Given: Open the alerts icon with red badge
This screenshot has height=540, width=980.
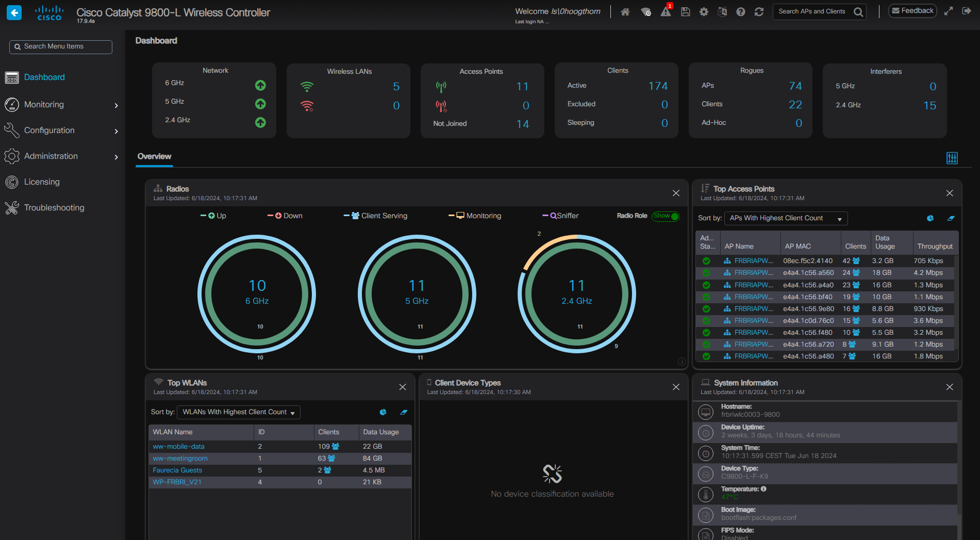Looking at the screenshot, I should (x=666, y=11).
